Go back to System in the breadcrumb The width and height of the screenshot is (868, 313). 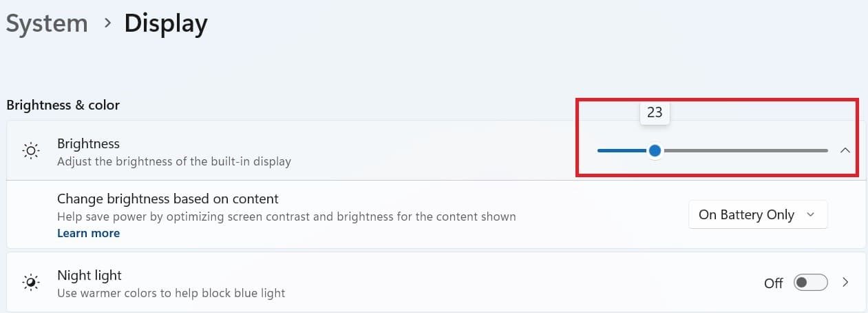47,24
